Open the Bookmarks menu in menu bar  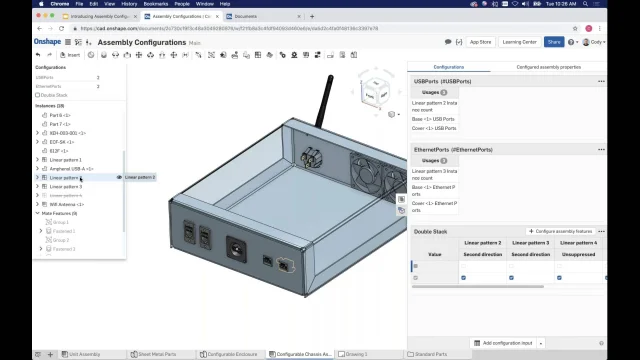click(156, 4)
